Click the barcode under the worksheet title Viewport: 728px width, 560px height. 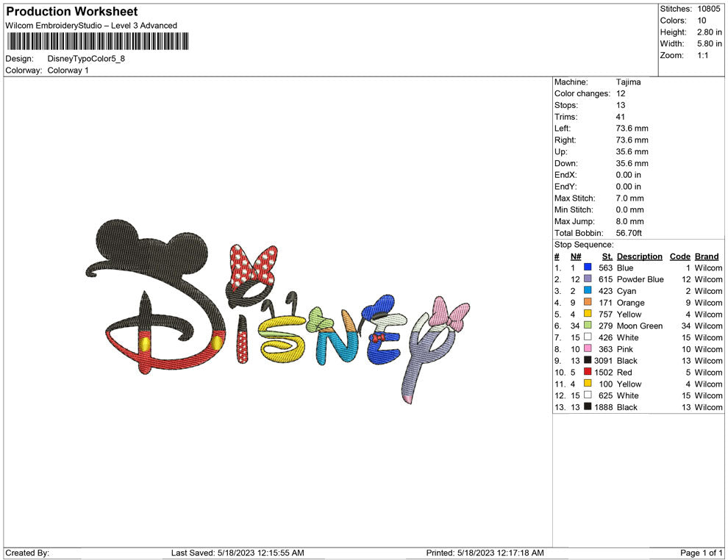coord(98,41)
